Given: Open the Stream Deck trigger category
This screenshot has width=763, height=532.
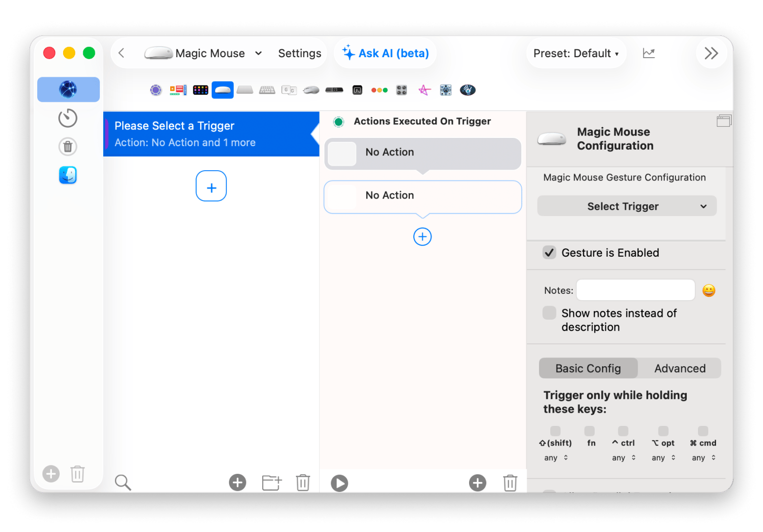Looking at the screenshot, I should coord(201,90).
